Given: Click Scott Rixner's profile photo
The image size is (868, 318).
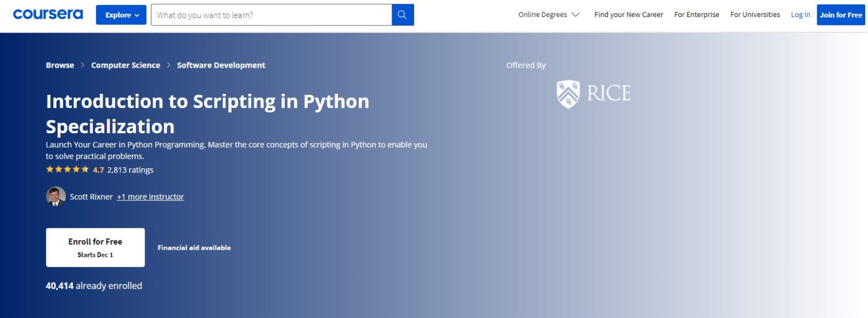Looking at the screenshot, I should [55, 197].
